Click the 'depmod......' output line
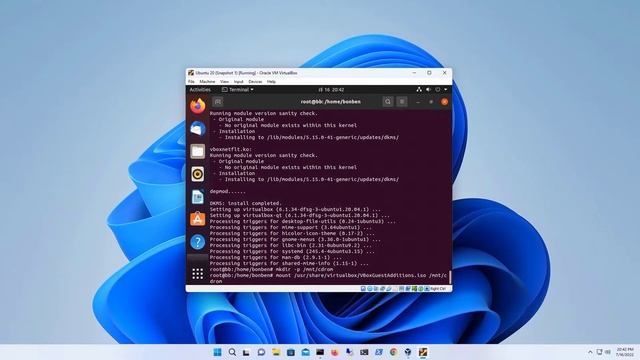Image resolution: width=640 pixels, height=360 pixels. [x=228, y=191]
